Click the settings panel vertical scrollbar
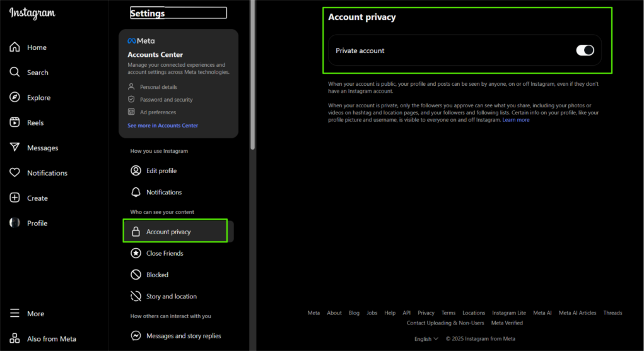644x351 pixels. [x=253, y=76]
